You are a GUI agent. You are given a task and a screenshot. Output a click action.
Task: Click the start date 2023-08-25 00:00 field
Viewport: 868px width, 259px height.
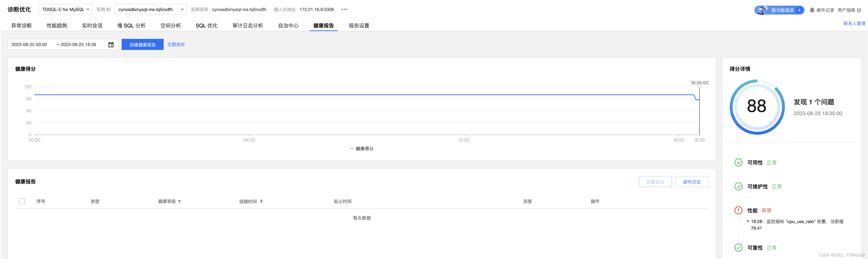(29, 45)
